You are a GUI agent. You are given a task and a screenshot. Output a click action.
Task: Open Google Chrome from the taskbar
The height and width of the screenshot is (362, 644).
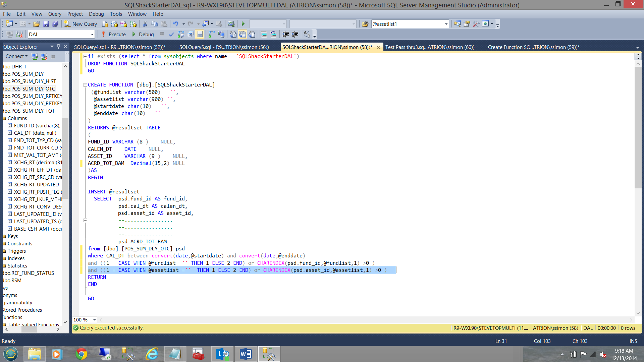(x=81, y=354)
